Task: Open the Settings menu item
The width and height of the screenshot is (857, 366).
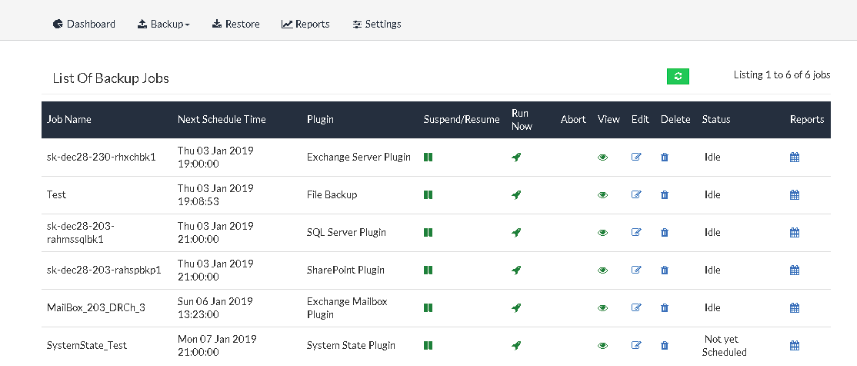Action: pos(377,24)
